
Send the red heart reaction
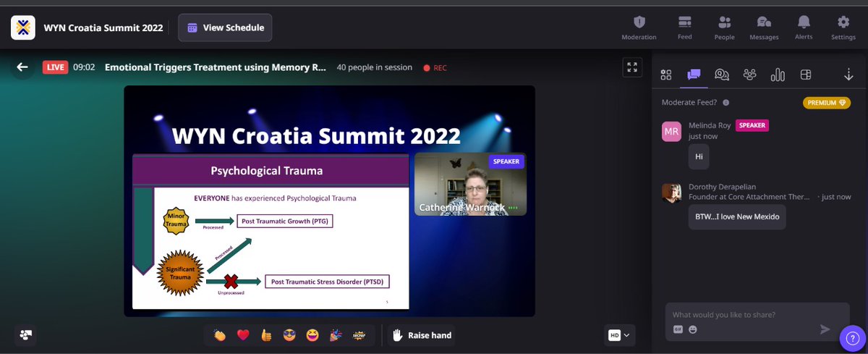click(243, 335)
